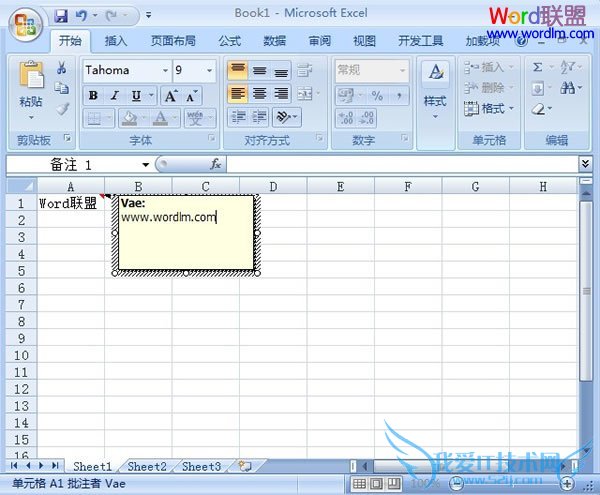
Task: Apply comma style number format
Action: point(399,96)
